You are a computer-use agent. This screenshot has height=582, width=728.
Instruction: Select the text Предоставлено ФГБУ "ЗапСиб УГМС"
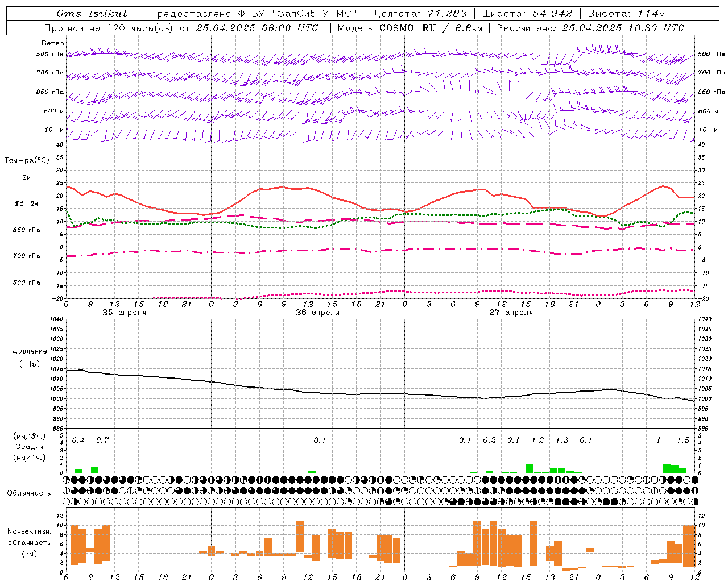253,14
